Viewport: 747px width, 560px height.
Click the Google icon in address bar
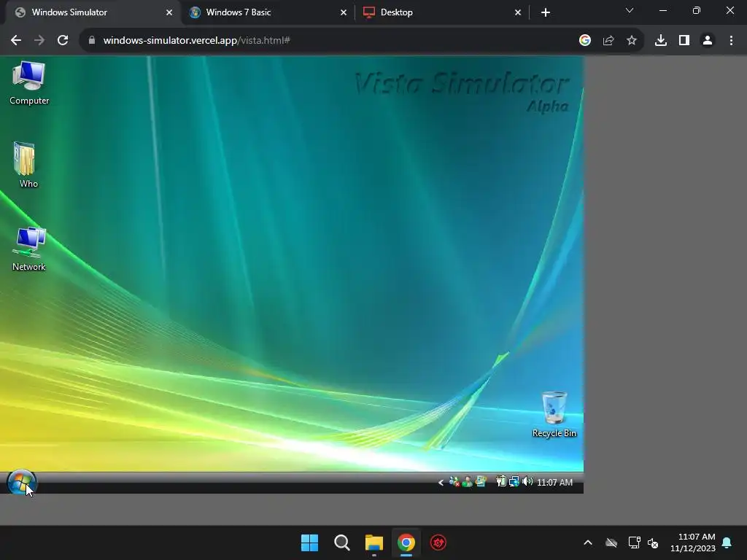pos(585,41)
